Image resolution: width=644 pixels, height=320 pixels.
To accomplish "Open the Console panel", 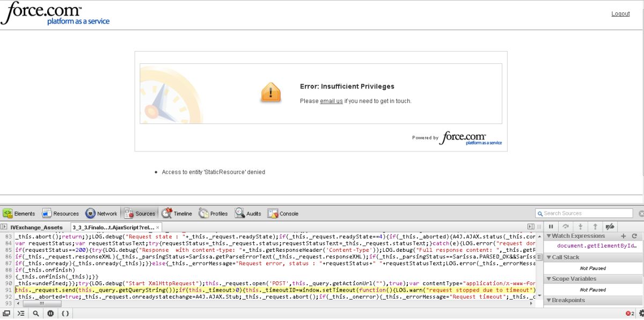I will point(283,214).
